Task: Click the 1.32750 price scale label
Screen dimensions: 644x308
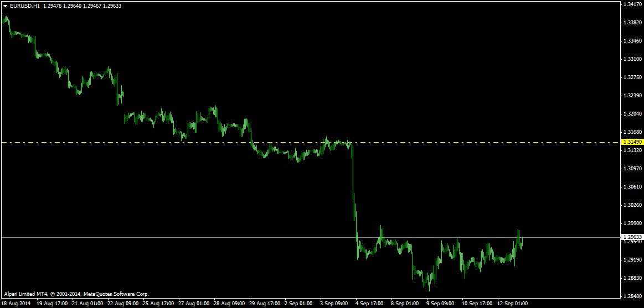Action: 632,77
